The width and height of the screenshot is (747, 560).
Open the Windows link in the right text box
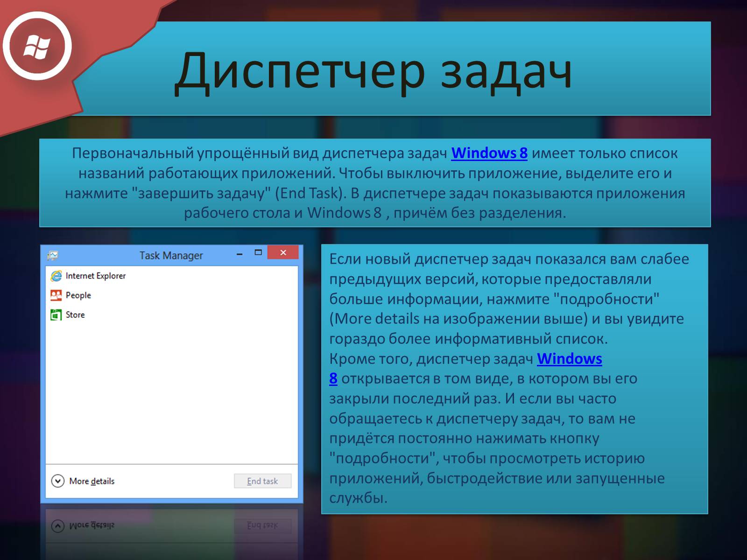(x=570, y=358)
